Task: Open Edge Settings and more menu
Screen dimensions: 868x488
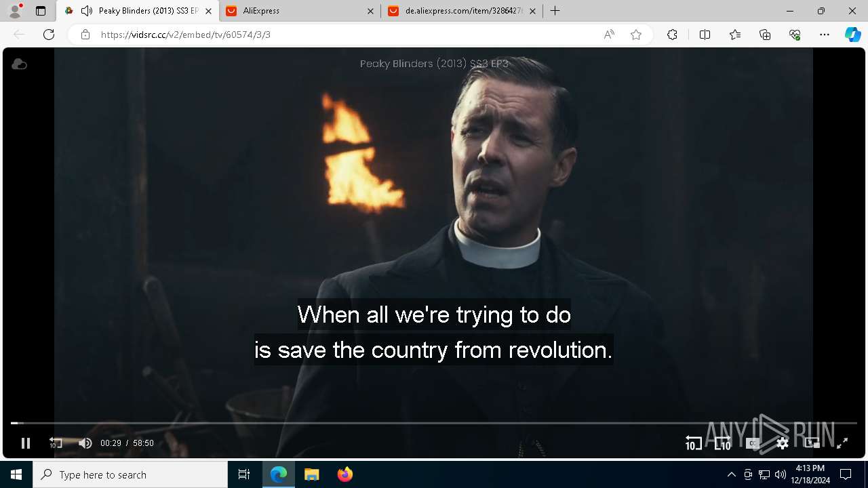Action: [x=825, y=35]
